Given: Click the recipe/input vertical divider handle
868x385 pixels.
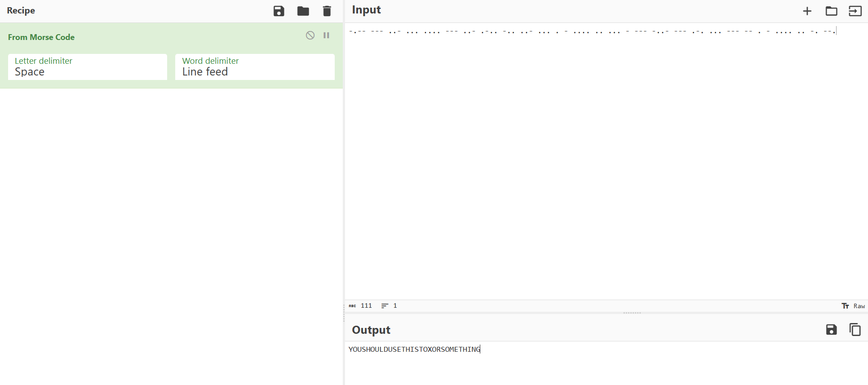Looking at the screenshot, I should [x=344, y=313].
